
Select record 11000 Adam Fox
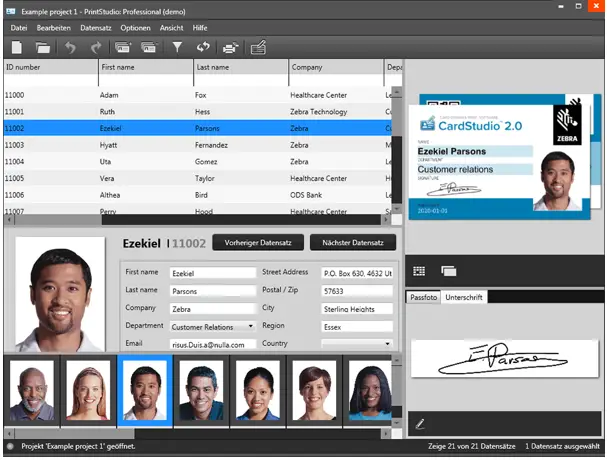click(x=197, y=95)
